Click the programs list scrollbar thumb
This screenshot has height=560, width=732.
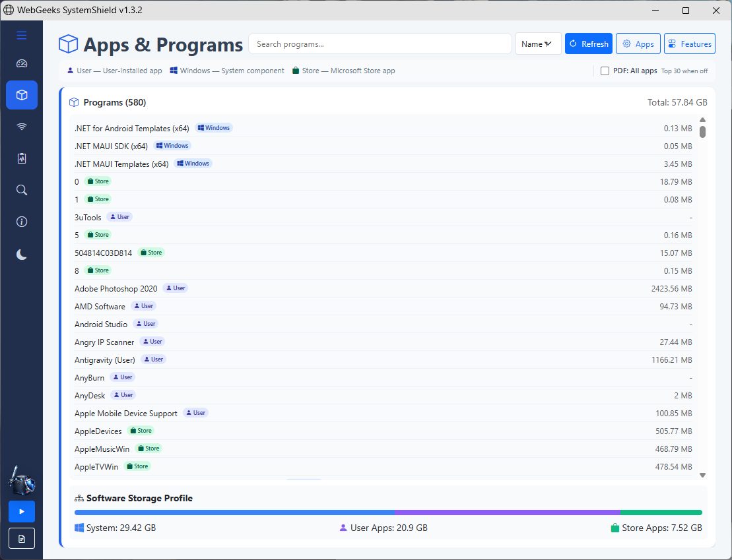pyautogui.click(x=702, y=132)
